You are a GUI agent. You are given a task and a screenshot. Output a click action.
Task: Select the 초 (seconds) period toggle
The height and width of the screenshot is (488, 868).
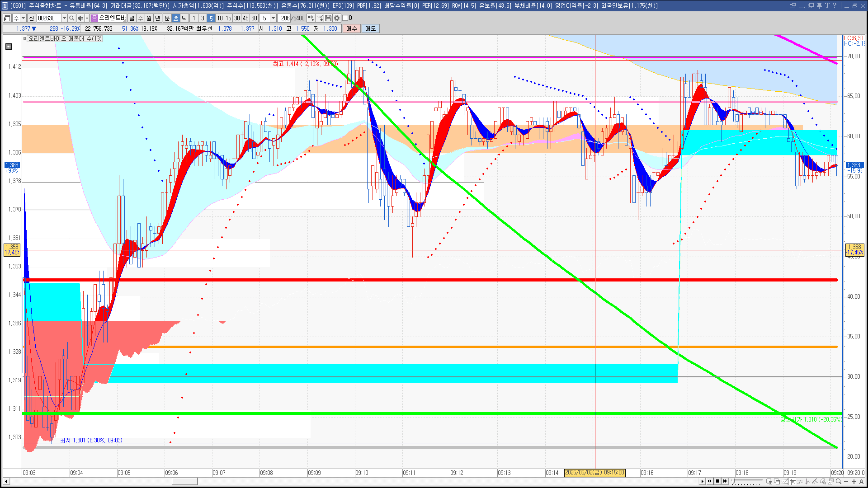[x=176, y=18]
